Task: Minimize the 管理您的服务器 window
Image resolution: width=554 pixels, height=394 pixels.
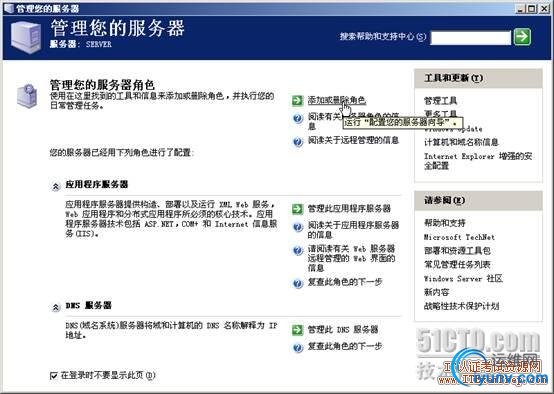Action: click(520, 9)
